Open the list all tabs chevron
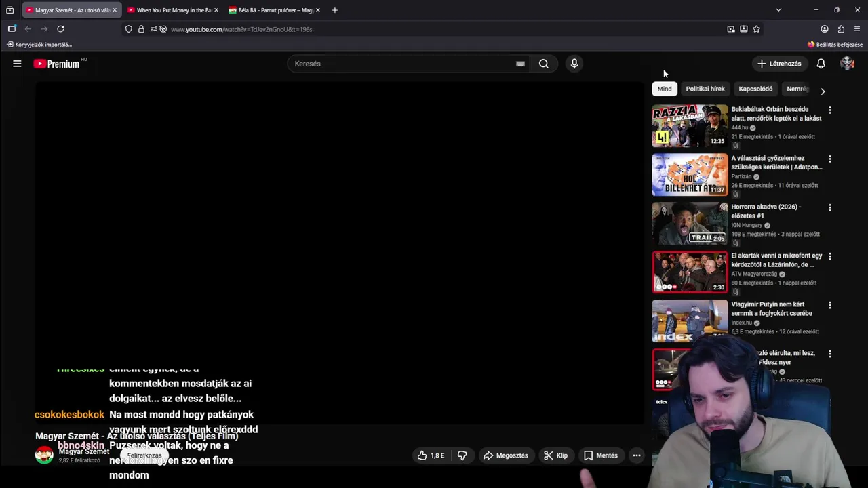This screenshot has height=488, width=868. click(x=778, y=10)
